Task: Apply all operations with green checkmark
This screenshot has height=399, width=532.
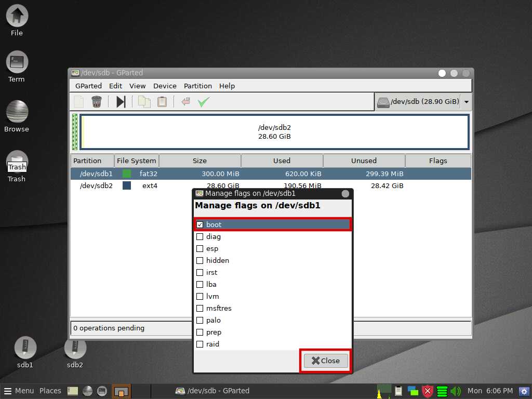Action: click(203, 102)
